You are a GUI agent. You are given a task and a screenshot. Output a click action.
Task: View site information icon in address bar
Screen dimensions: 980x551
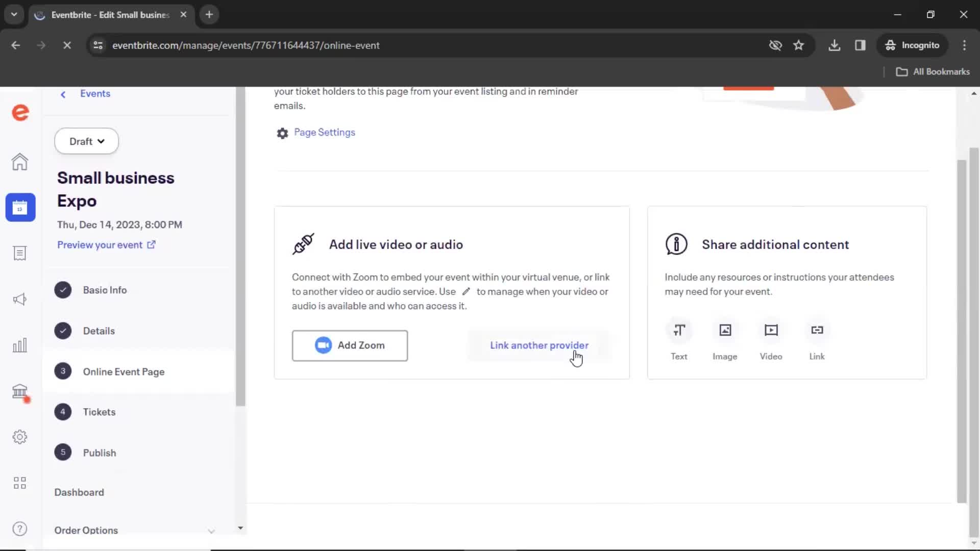click(98, 45)
